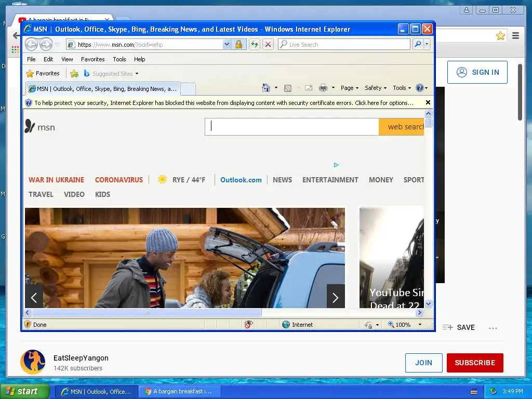Click the Add to Favorites Bar icon
The width and height of the screenshot is (532, 399).
click(x=74, y=73)
